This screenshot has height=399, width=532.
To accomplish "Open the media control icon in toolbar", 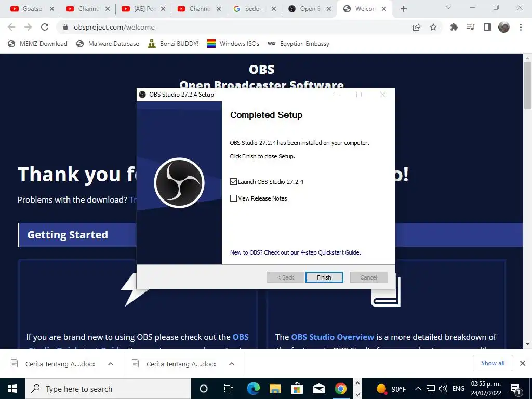I will [x=471, y=27].
